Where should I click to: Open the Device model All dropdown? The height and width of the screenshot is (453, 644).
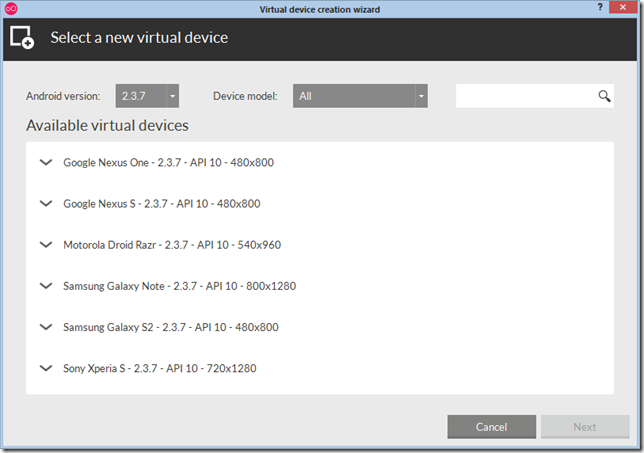click(360, 96)
